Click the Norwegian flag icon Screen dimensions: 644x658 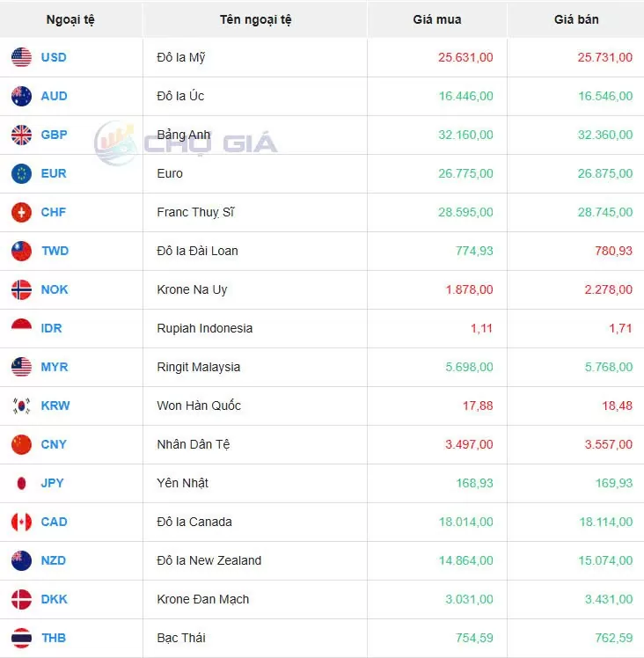pyautogui.click(x=22, y=290)
